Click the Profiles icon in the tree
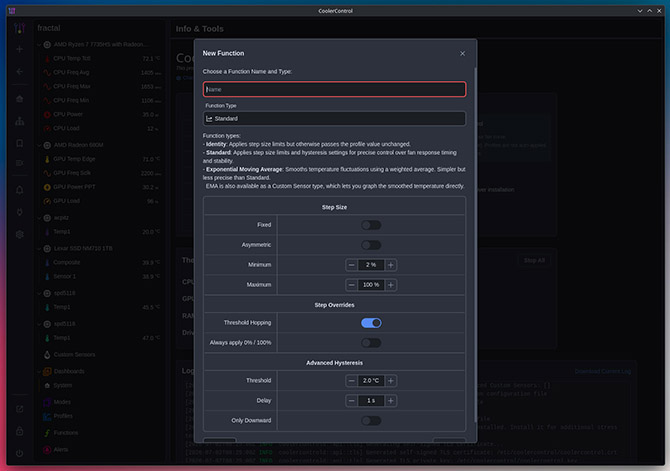Screen dimensions: 670x471 tap(47, 416)
